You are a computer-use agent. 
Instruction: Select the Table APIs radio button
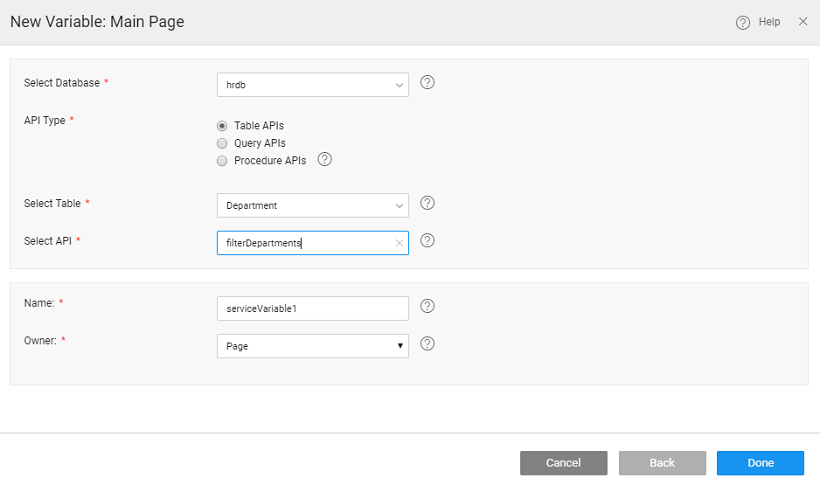(222, 126)
